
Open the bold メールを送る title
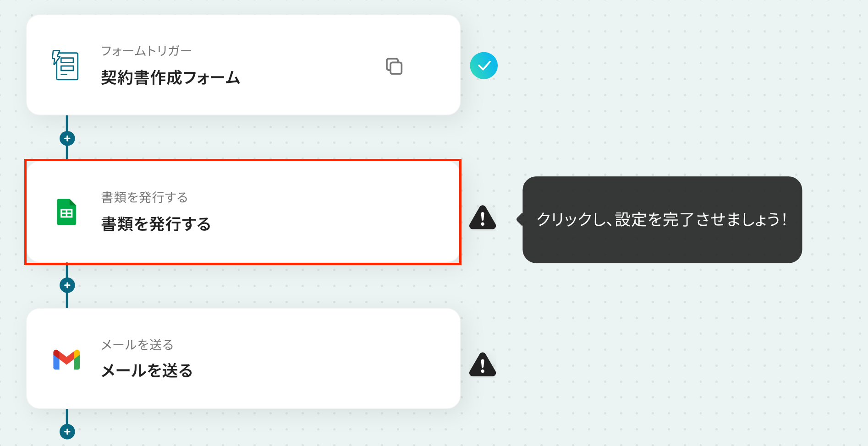tap(147, 370)
